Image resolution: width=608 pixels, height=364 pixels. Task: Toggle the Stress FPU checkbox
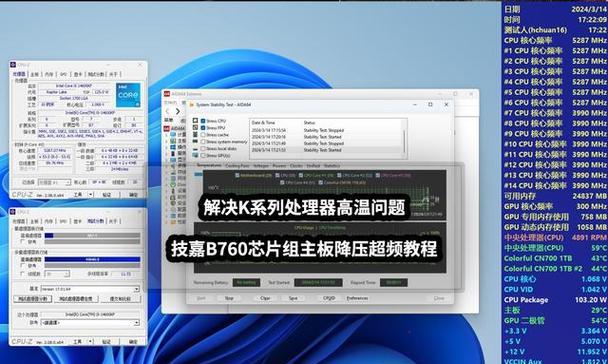tap(203, 128)
